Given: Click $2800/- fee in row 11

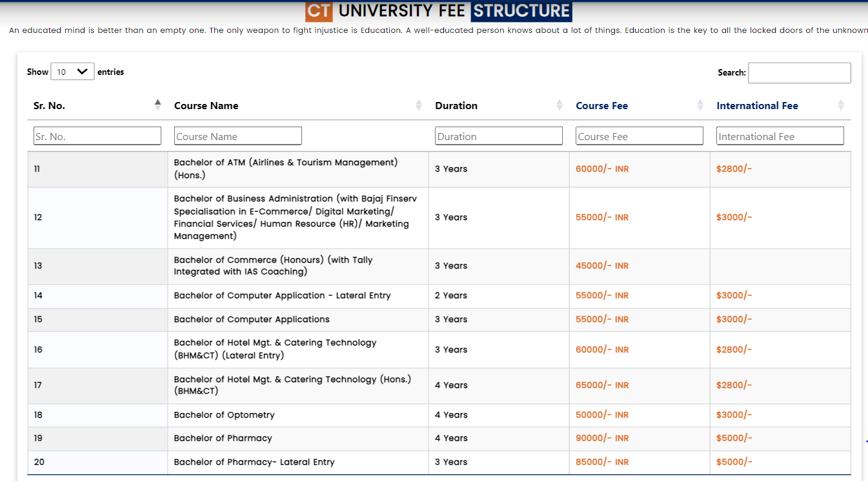Looking at the screenshot, I should click(734, 169).
